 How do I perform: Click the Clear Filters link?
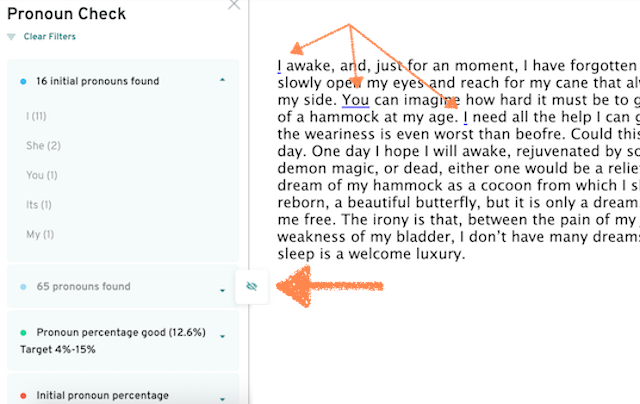click(49, 36)
